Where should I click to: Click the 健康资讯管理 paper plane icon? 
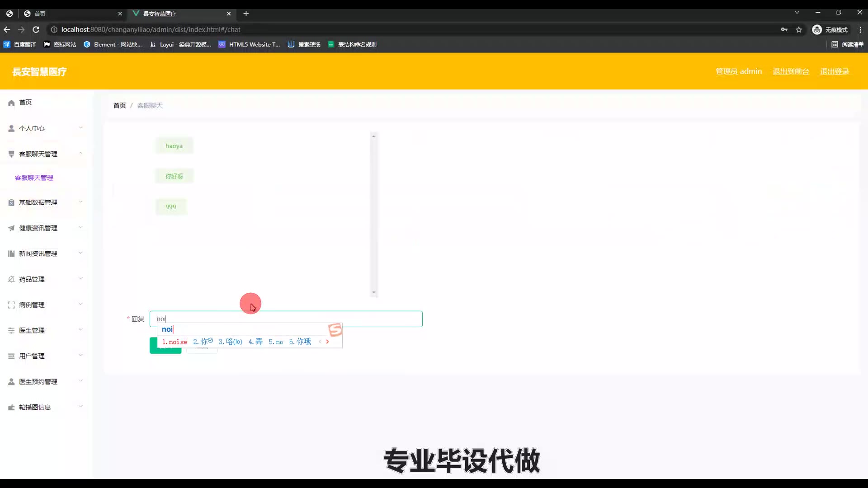(11, 228)
